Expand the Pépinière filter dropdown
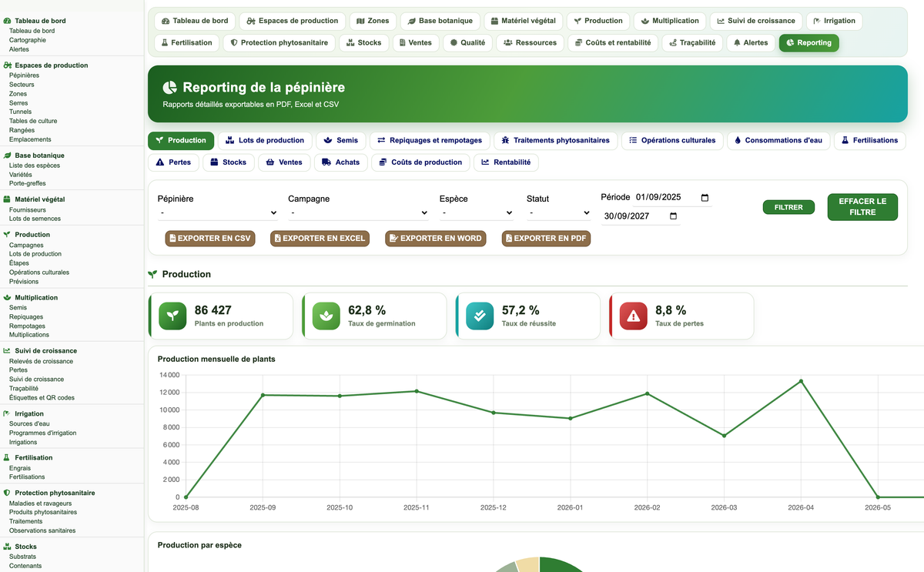Viewport: 924px width, 572px height. (x=218, y=212)
